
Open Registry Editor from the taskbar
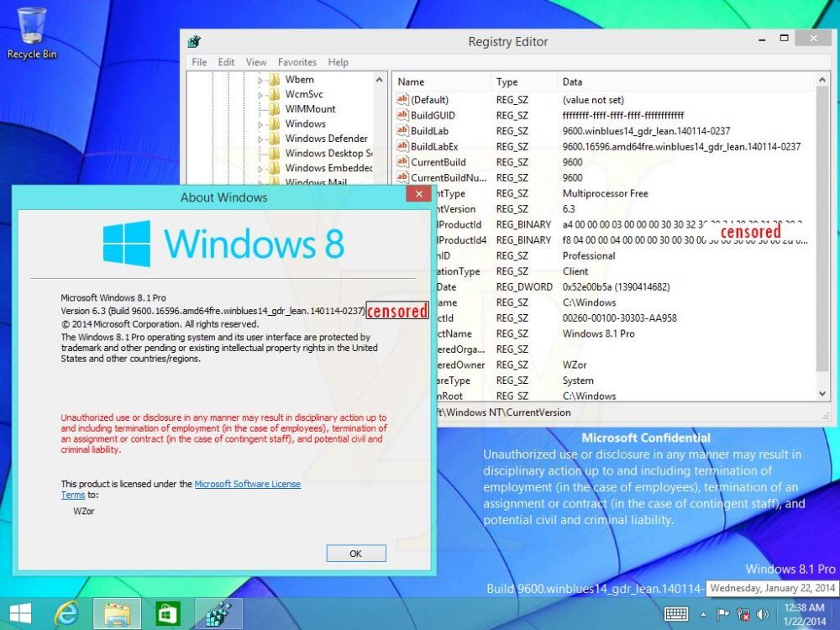(218, 614)
